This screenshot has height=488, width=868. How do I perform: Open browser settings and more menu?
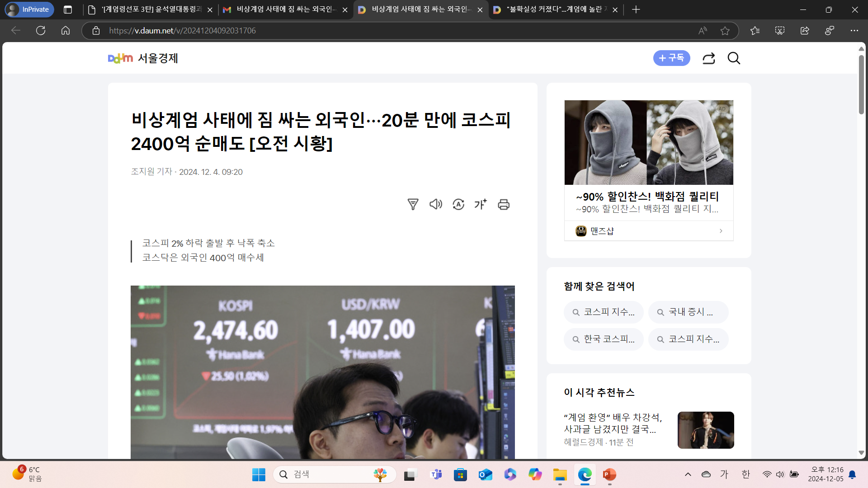pos(854,31)
